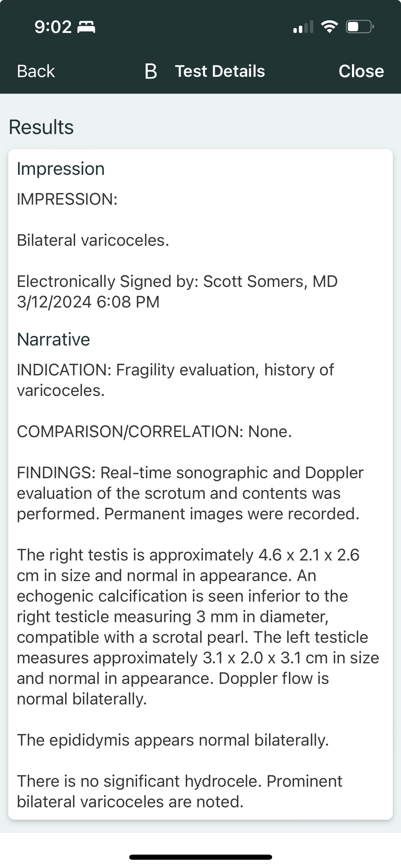Tap the 9:02 clock in status bar
The image size is (401, 868).
click(53, 27)
